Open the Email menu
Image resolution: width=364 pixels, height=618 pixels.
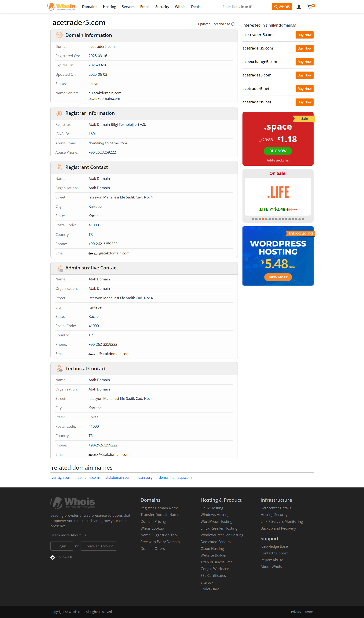[145, 7]
